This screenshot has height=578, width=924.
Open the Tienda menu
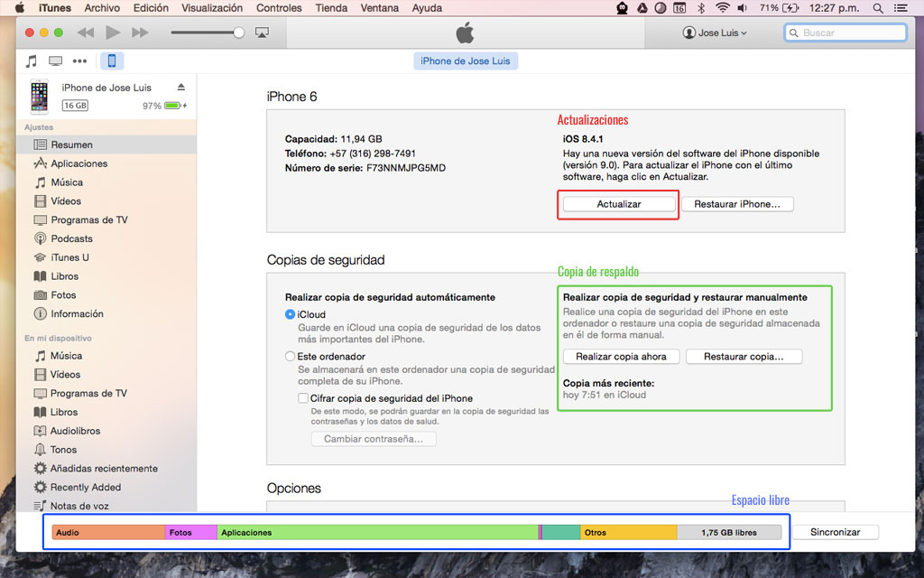331,8
